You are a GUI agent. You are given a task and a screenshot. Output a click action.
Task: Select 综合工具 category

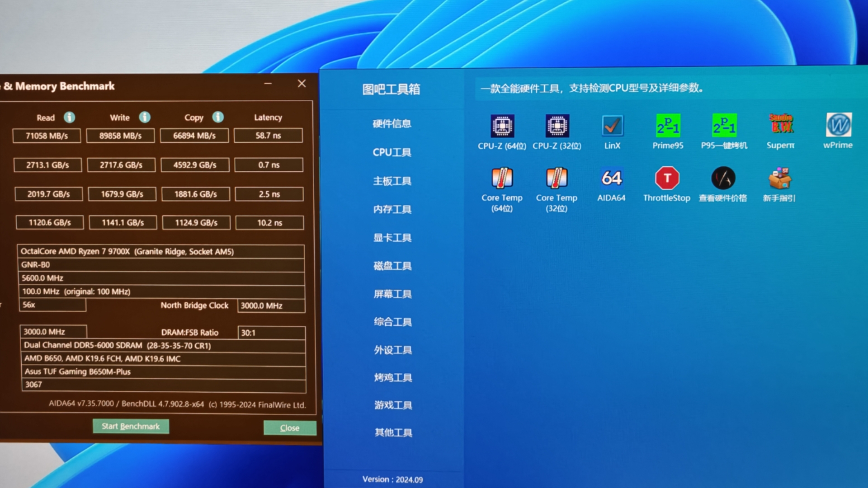pyautogui.click(x=393, y=322)
